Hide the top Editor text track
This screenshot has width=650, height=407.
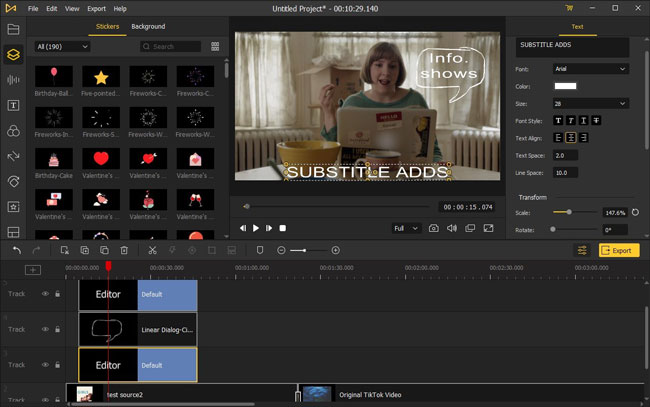coord(45,294)
